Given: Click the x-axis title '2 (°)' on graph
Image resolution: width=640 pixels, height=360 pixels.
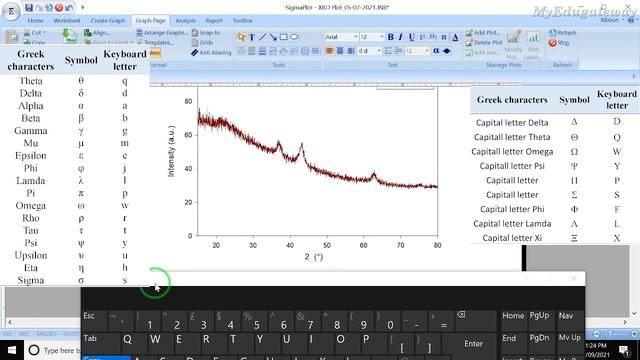Looking at the screenshot, I should click(313, 257).
